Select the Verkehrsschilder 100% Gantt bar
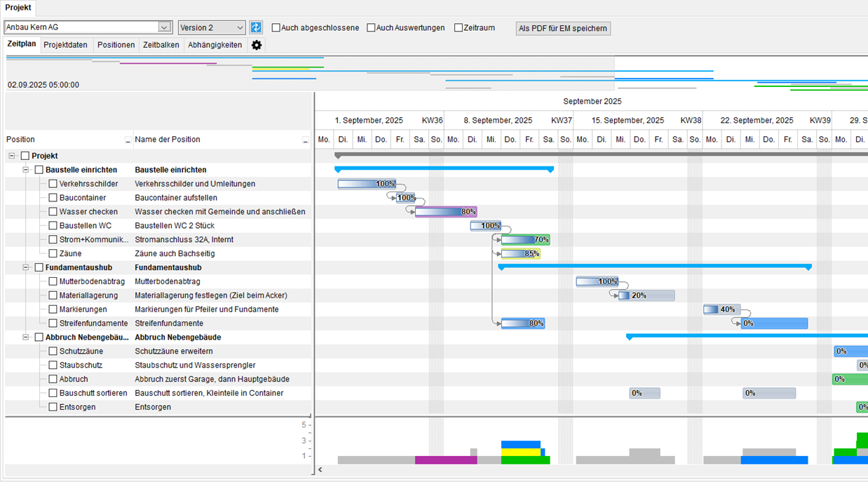 click(366, 184)
